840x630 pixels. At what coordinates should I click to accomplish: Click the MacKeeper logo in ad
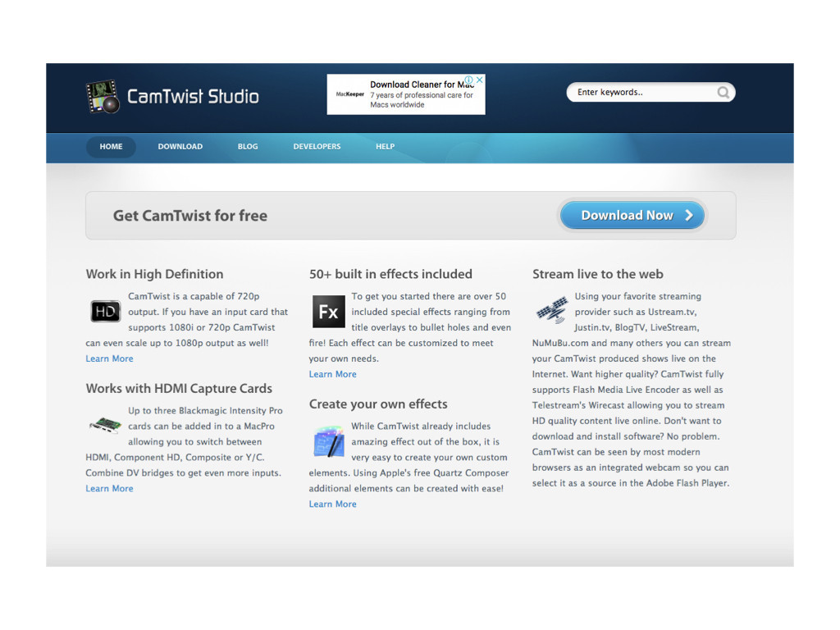(x=349, y=94)
